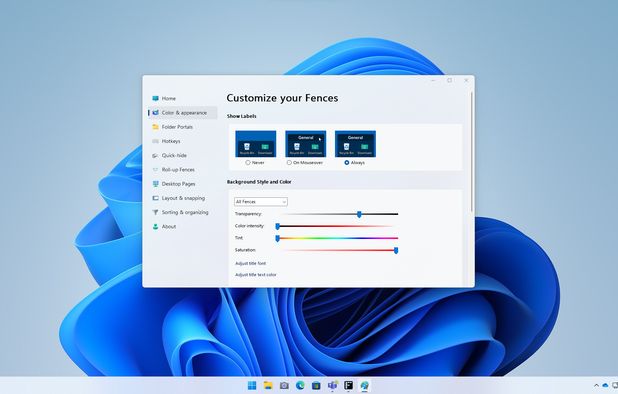Click the On Mouseover preview thumbnail
The height and width of the screenshot is (394, 618).
point(305,144)
